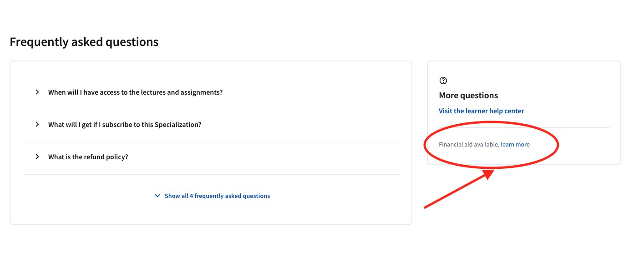Open financial aid "learn more" link
The width and height of the screenshot is (644, 253).
(515, 145)
